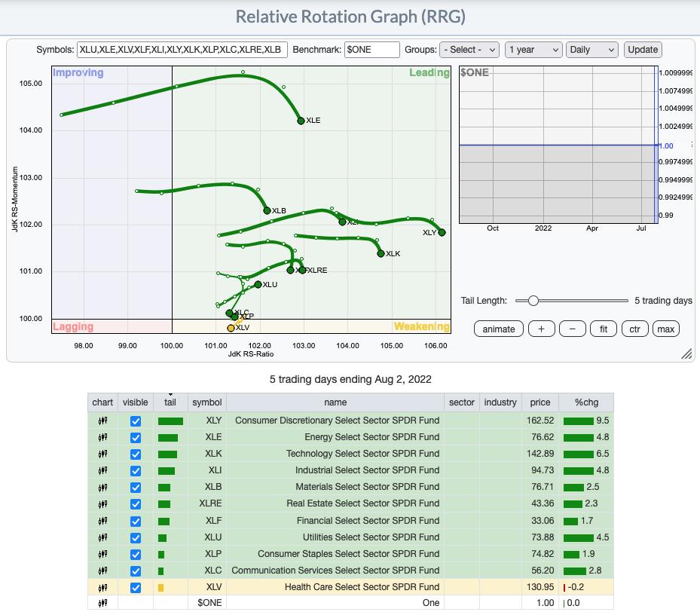Click the XLY green tail swatch
The image size is (700, 615).
[x=170, y=421]
